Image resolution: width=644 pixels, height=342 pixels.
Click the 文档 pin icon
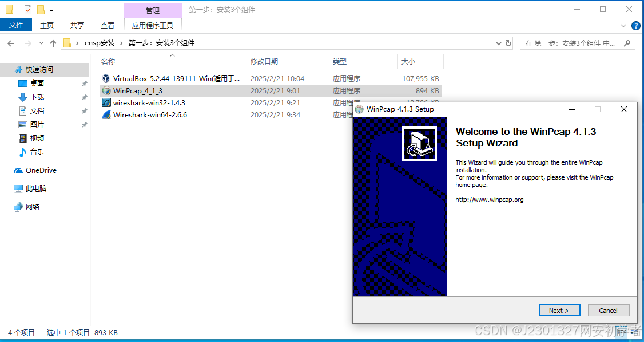tap(84, 112)
